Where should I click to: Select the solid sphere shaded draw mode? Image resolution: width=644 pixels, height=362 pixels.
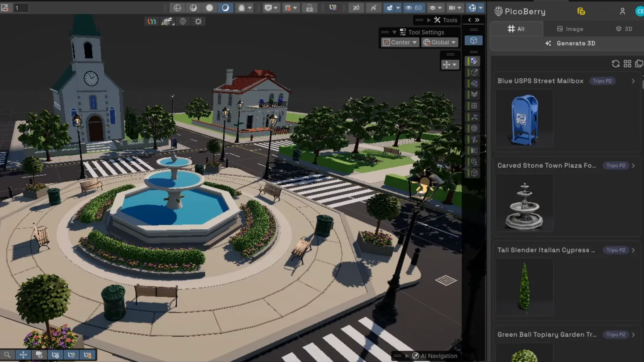tap(209, 8)
